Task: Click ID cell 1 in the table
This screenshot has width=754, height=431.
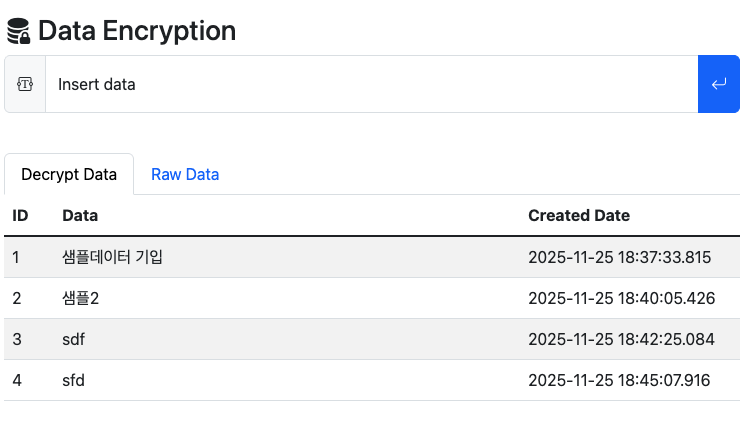Action: tap(16, 257)
